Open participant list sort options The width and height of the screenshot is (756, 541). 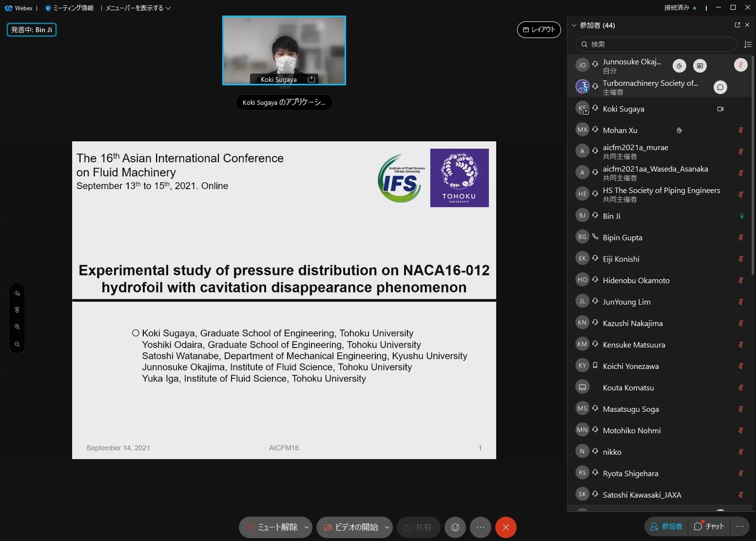pyautogui.click(x=748, y=44)
